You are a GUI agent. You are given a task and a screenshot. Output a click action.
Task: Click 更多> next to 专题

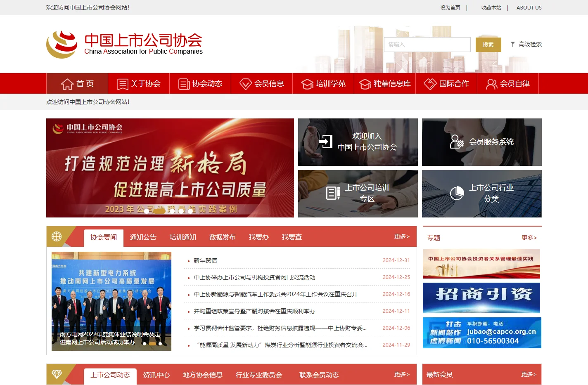pyautogui.click(x=529, y=238)
